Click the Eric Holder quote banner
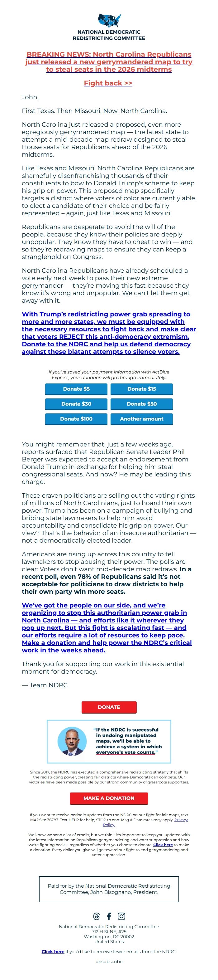The width and height of the screenshot is (218, 980). (109, 741)
